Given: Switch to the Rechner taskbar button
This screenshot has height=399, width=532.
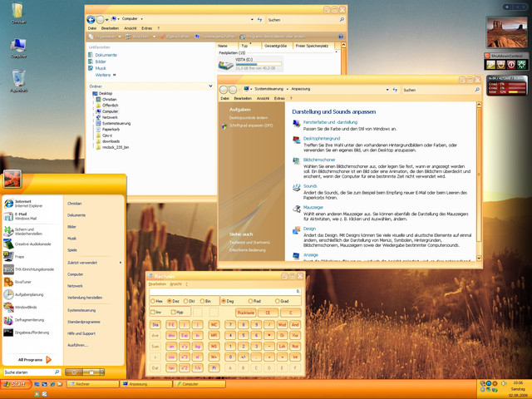Looking at the screenshot, I should coord(93,384).
